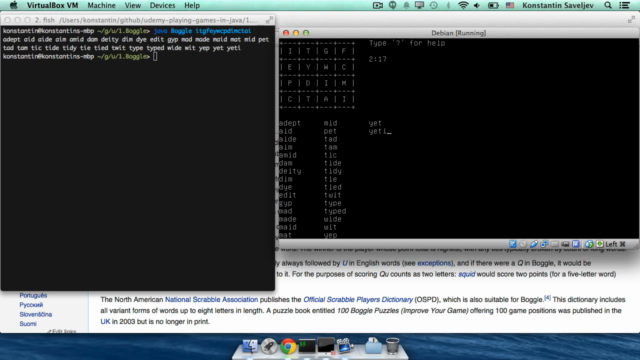The image size is (640, 360).
Task: Open the VirtualBox VM screen icon in Dock
Action: coord(326,346)
